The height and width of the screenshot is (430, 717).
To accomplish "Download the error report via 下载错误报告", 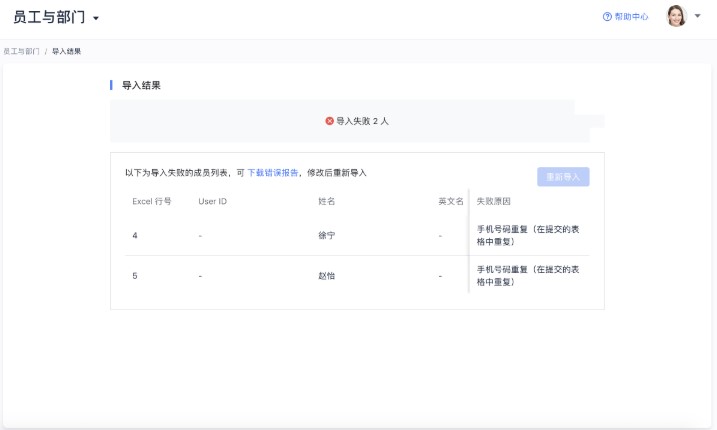I will click(x=273, y=173).
